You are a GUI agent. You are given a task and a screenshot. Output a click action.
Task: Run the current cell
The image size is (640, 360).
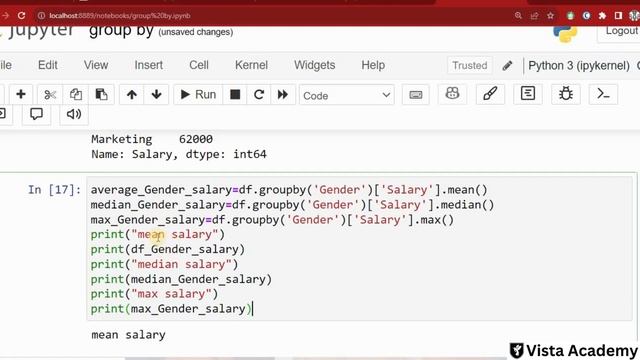[x=198, y=95]
